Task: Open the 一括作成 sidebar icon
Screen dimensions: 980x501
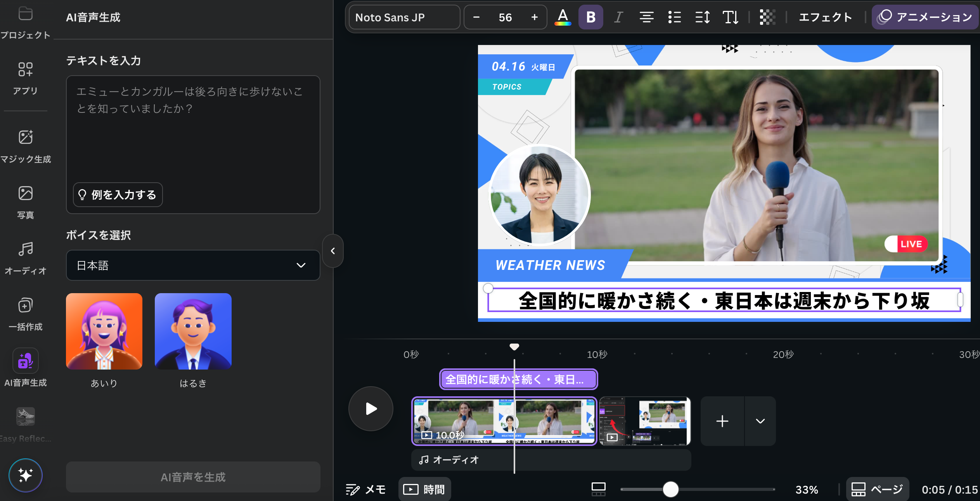Action: point(26,305)
